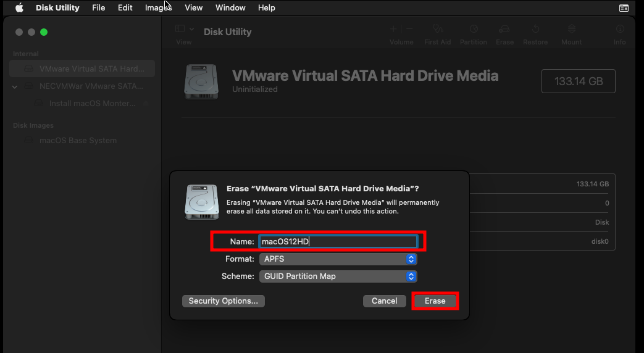Open the File menu

coord(99,8)
